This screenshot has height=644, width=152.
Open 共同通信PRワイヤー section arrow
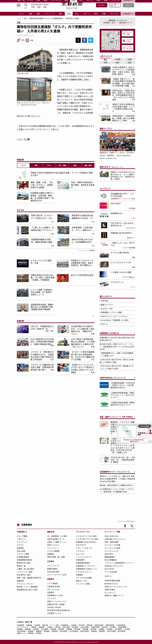click(x=134, y=472)
